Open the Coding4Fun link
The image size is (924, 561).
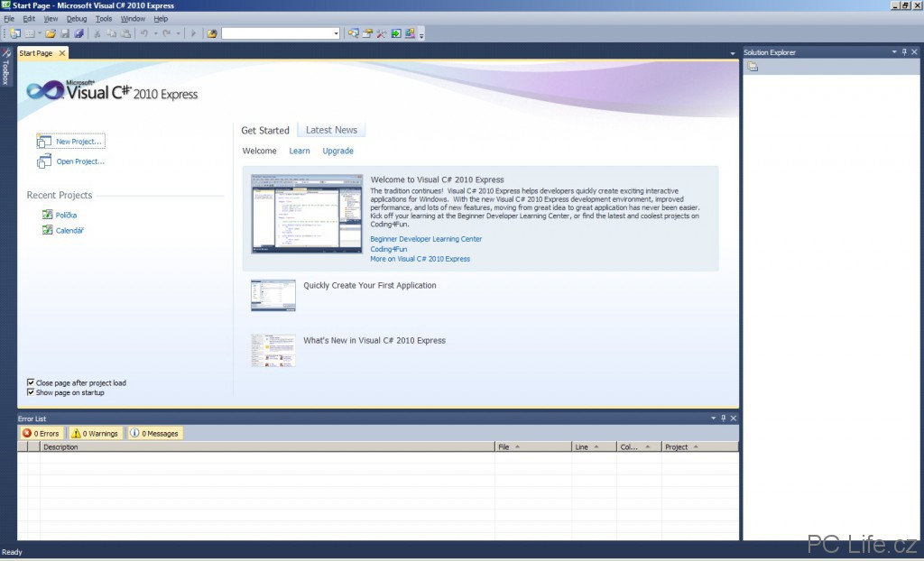388,249
